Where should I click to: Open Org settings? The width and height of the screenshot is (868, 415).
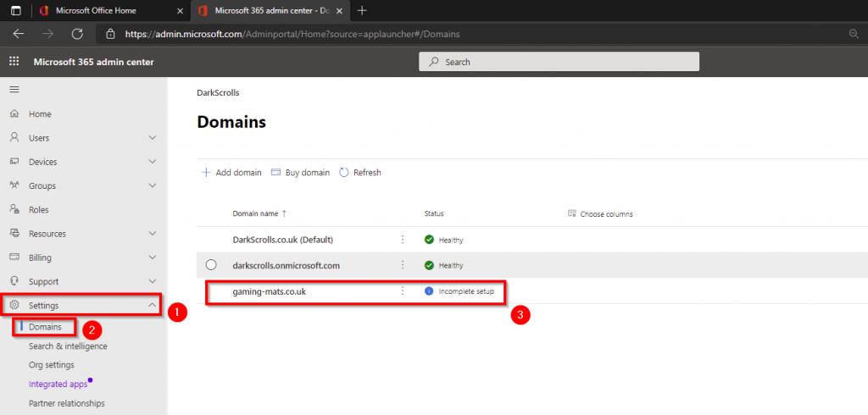click(52, 365)
